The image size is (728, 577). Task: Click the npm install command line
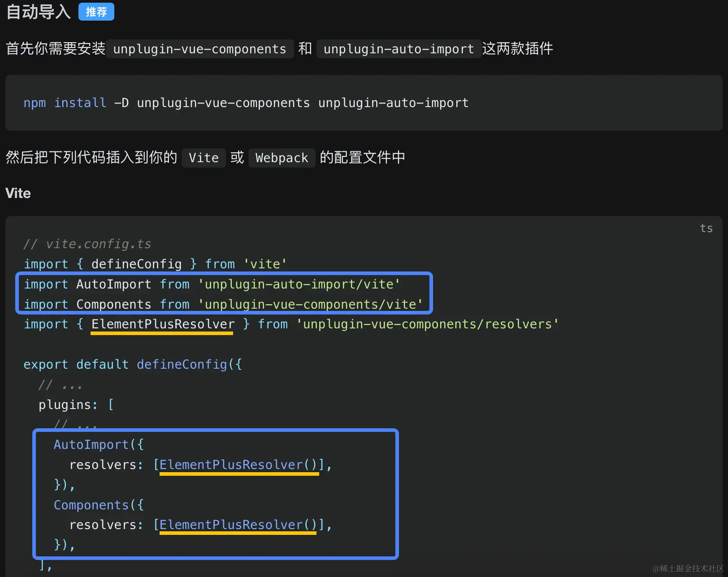click(x=246, y=103)
